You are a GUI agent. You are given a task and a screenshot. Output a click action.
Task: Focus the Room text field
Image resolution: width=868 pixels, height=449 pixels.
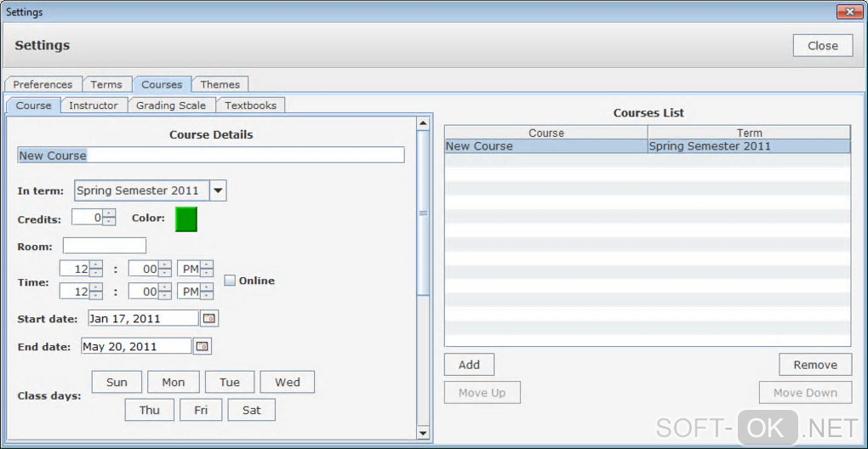(x=105, y=246)
